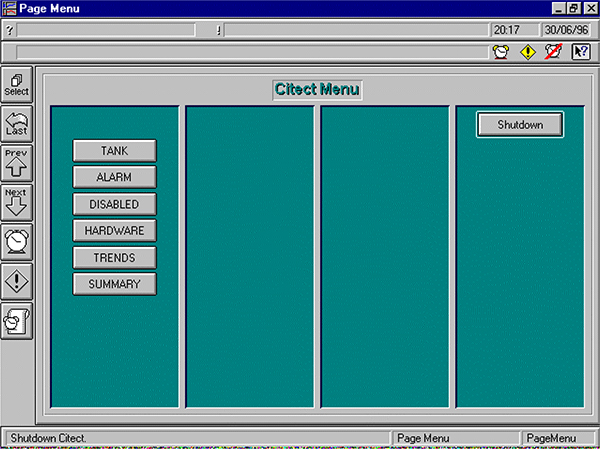Click the Select page sidebar icon
Image resolution: width=600 pixels, height=449 pixels.
(x=17, y=85)
